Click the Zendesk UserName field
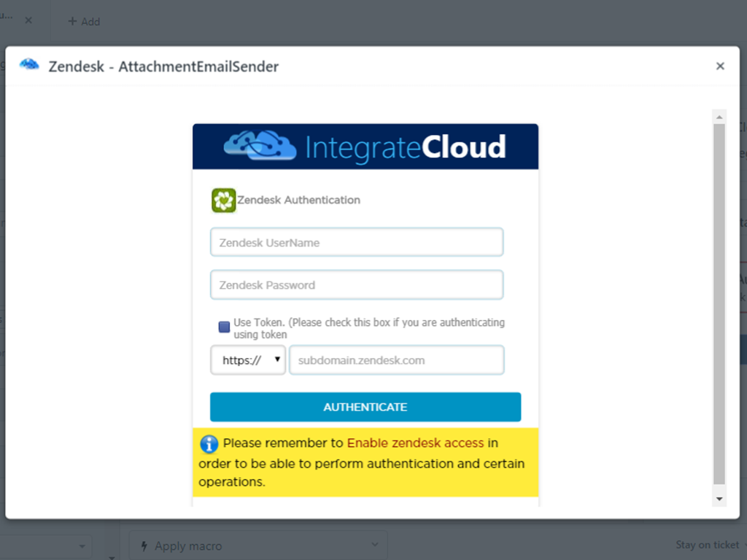The height and width of the screenshot is (560, 747). click(356, 241)
